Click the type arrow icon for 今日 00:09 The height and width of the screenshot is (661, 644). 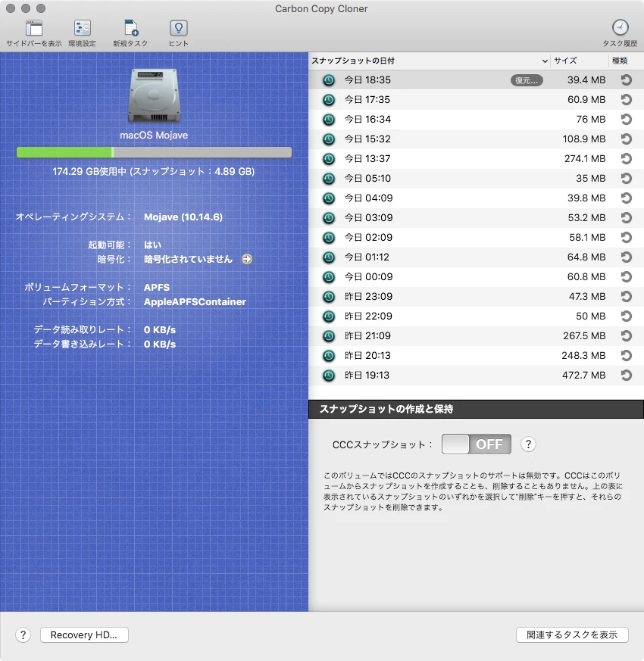coord(627,277)
